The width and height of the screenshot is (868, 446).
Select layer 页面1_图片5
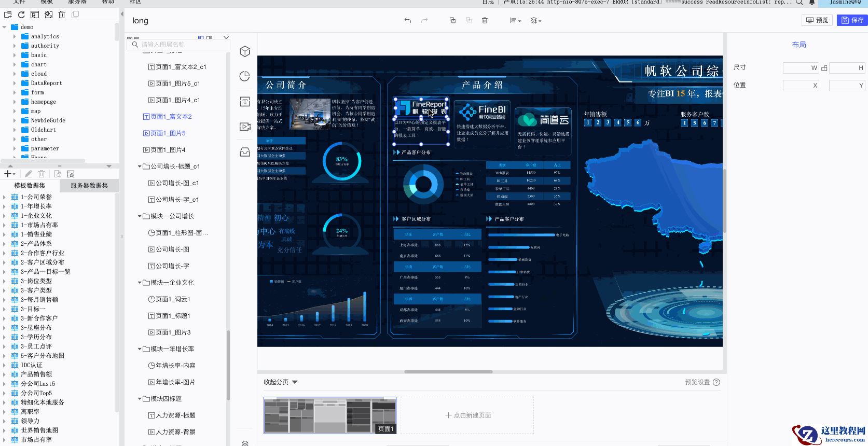click(164, 133)
